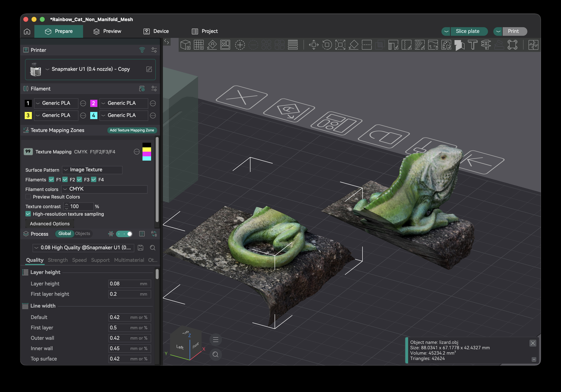Click Add Texture Mapping Zone button
This screenshot has width=561, height=392.
point(132,130)
